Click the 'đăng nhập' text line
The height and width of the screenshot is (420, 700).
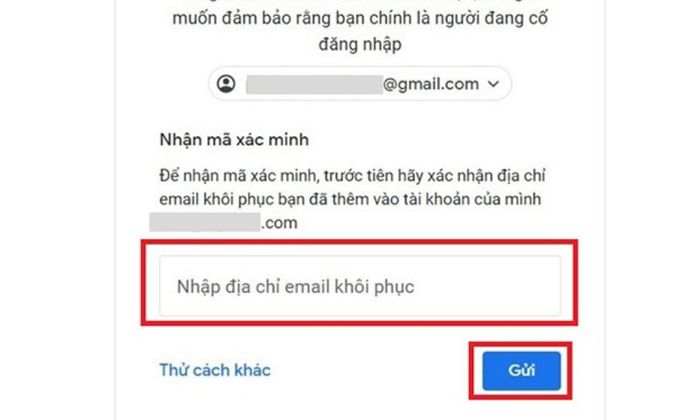(360, 44)
